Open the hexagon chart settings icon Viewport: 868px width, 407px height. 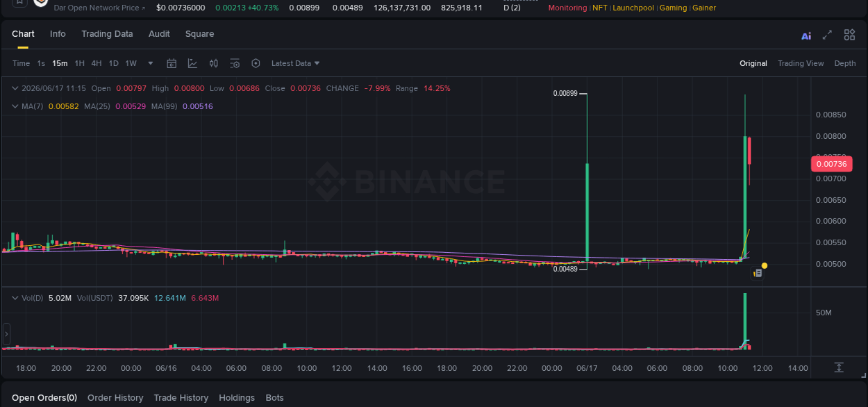(256, 63)
